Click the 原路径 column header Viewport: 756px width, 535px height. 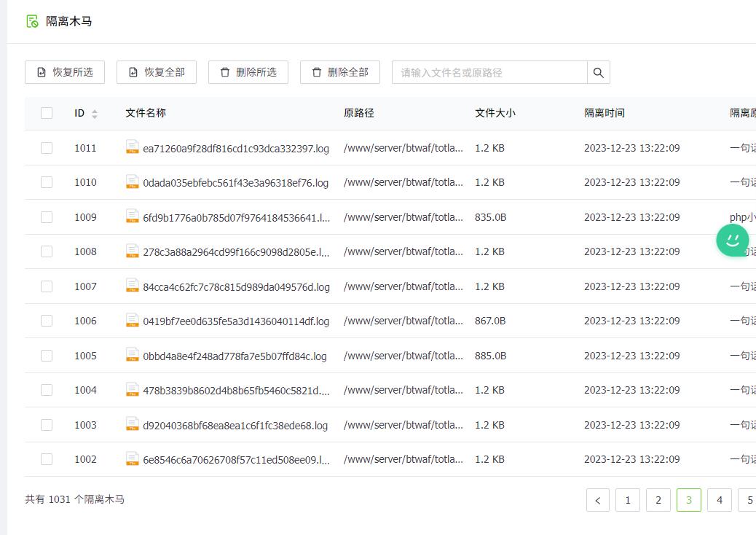pos(359,113)
